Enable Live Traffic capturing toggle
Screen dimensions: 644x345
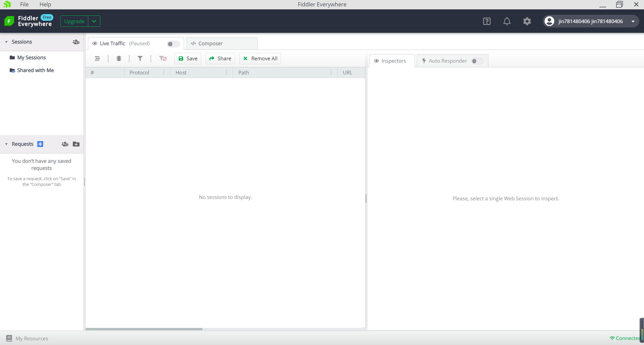click(173, 44)
